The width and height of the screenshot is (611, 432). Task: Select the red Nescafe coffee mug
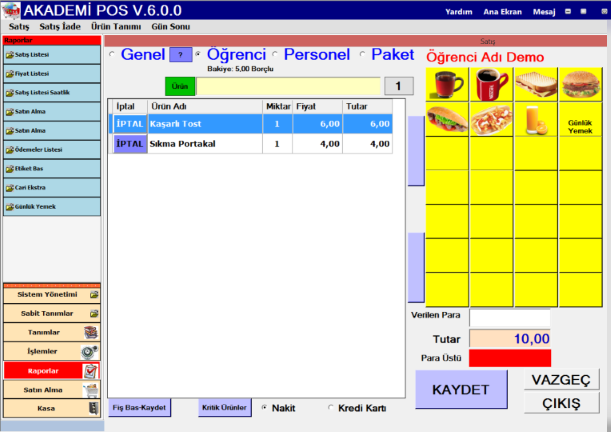pos(492,85)
